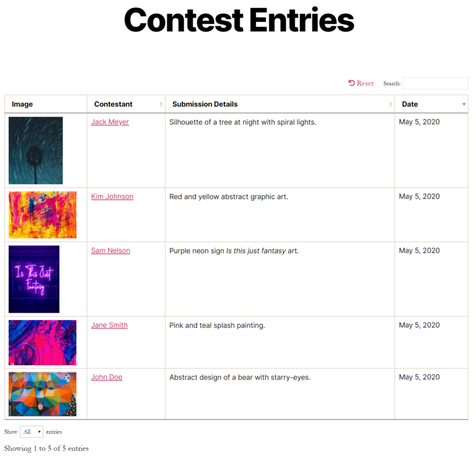Screen dimensions: 476x458
Task: Open Kim Johnson's contestant link
Action: click(112, 196)
